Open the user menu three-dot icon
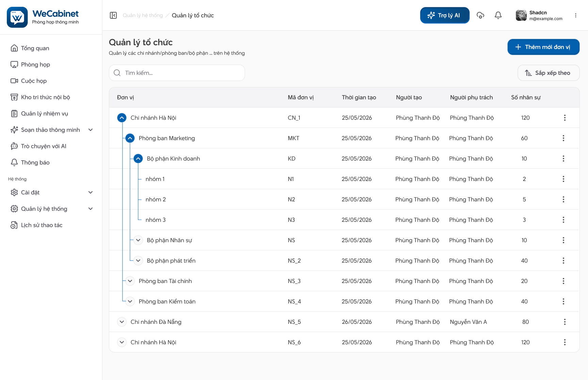 (x=576, y=15)
